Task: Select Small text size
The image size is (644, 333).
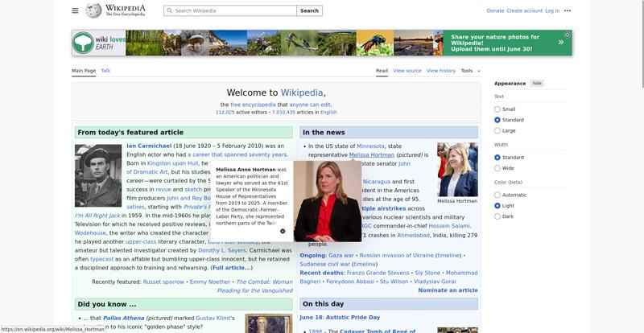Action: click(497, 109)
